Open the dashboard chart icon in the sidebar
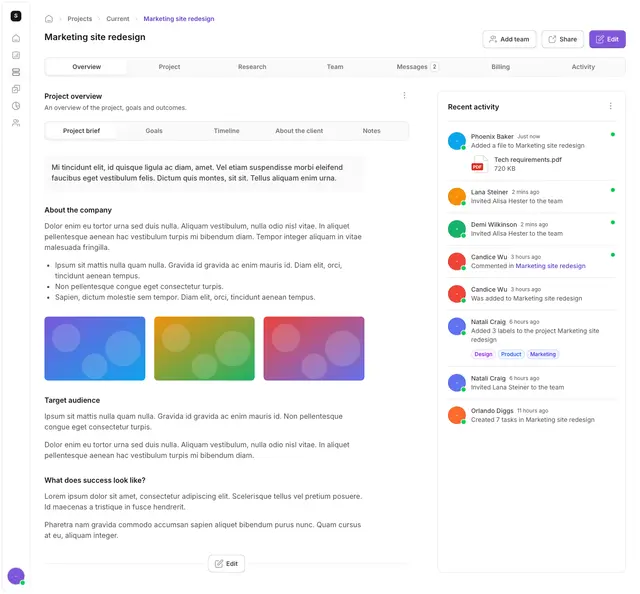640x594 pixels. point(16,55)
